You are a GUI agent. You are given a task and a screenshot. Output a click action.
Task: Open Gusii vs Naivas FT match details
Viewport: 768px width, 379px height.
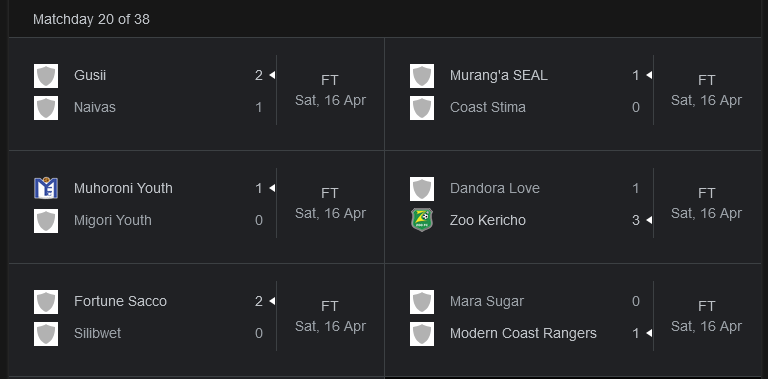330,91
